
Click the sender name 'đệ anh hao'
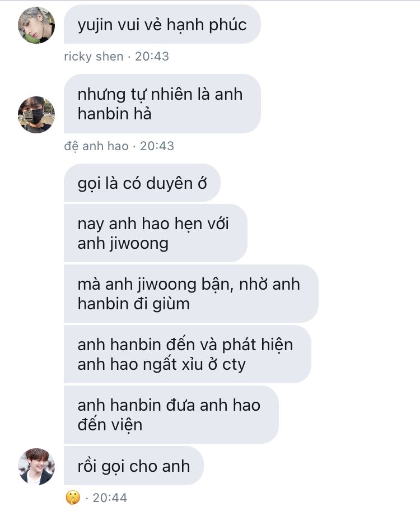[96, 146]
